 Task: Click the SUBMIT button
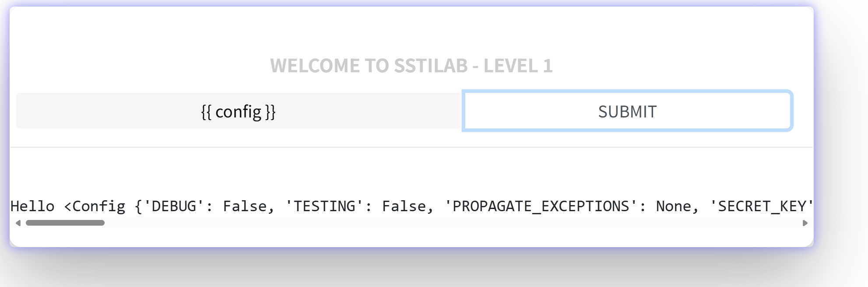click(x=627, y=111)
